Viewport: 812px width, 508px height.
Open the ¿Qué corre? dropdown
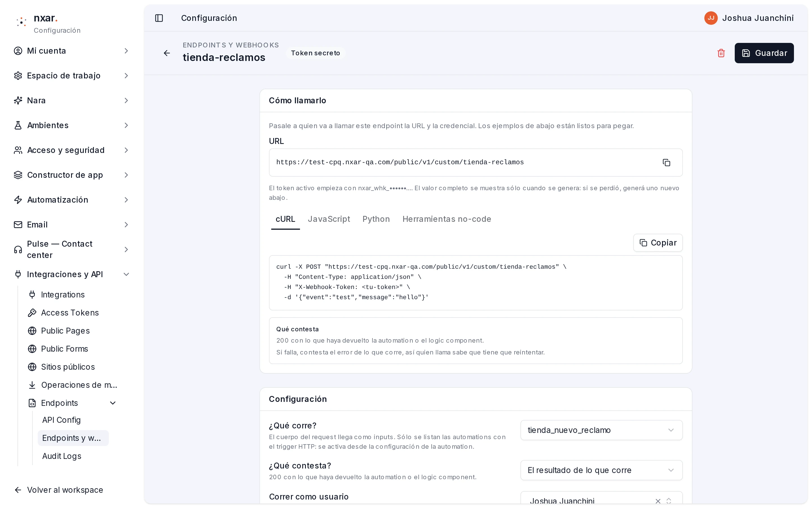pos(601,430)
